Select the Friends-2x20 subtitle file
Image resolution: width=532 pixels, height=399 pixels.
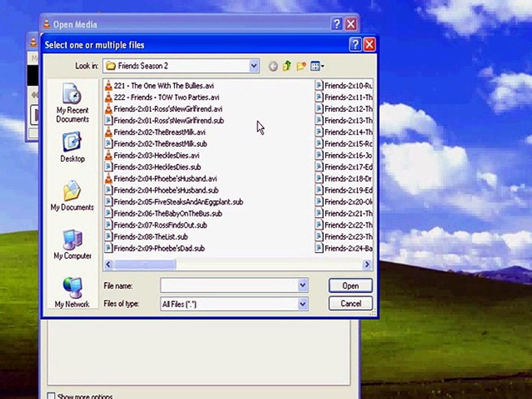[x=344, y=202]
